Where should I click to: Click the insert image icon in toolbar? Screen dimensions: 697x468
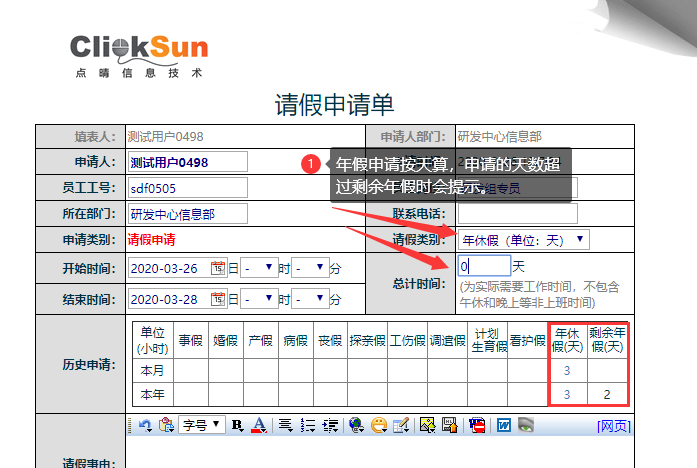tap(426, 425)
